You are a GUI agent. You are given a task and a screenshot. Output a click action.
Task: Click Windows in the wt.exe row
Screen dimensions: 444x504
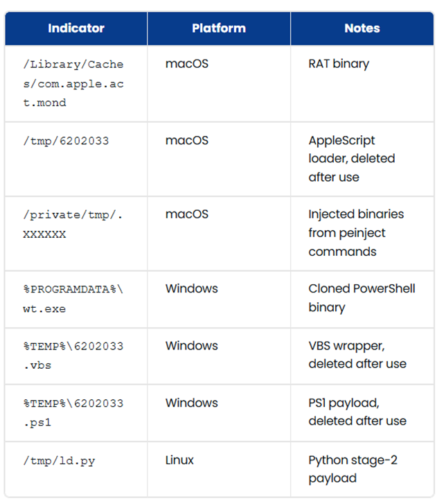click(x=191, y=288)
